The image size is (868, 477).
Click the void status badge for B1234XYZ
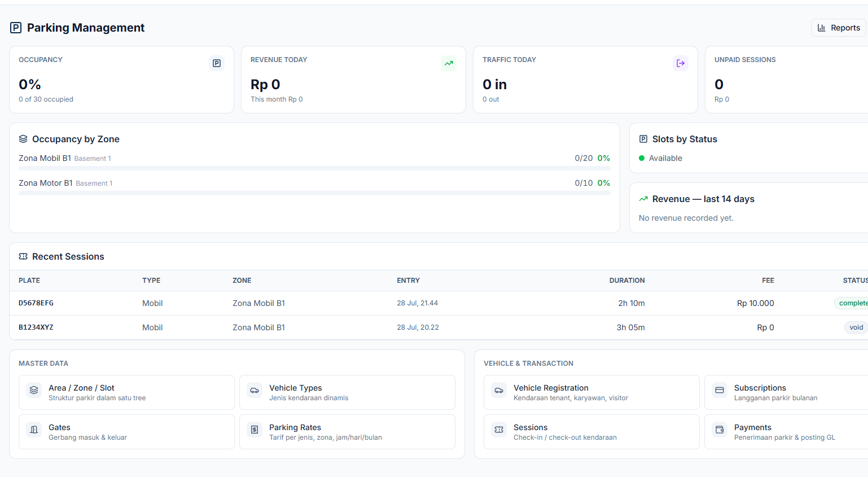856,327
